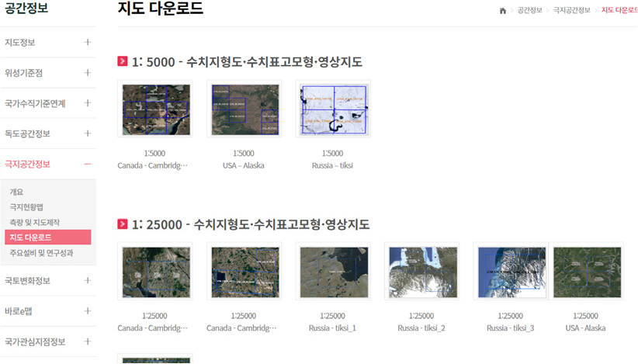The height and width of the screenshot is (364, 638).
Task: Go to 극지공간정보 in breadcrumb
Action: (572, 10)
